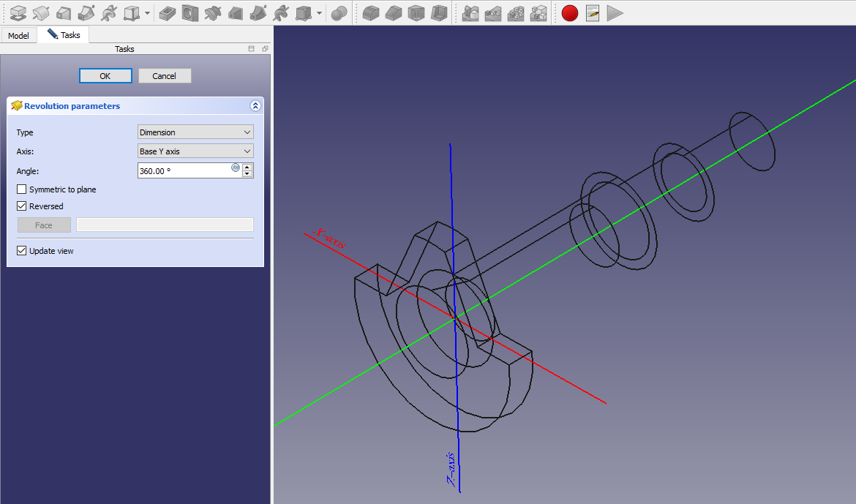Click the Fillet tool icon
Image resolution: width=856 pixels, height=504 pixels.
372,13
